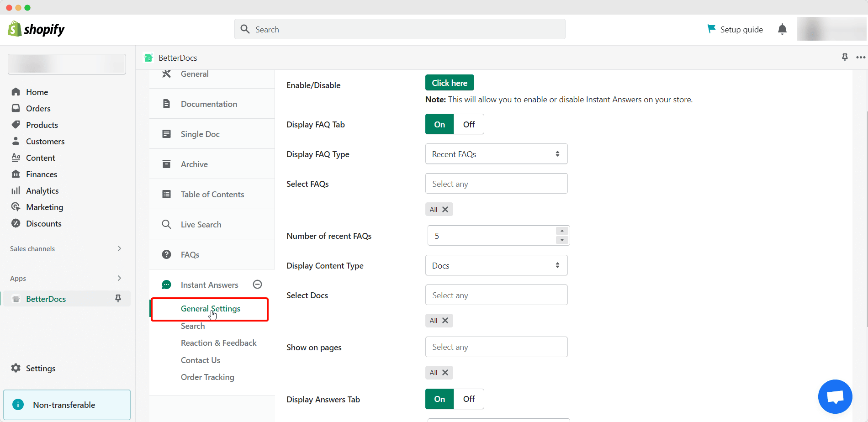The height and width of the screenshot is (422, 868).
Task: Click the Discounts badge icon
Action: [16, 223]
